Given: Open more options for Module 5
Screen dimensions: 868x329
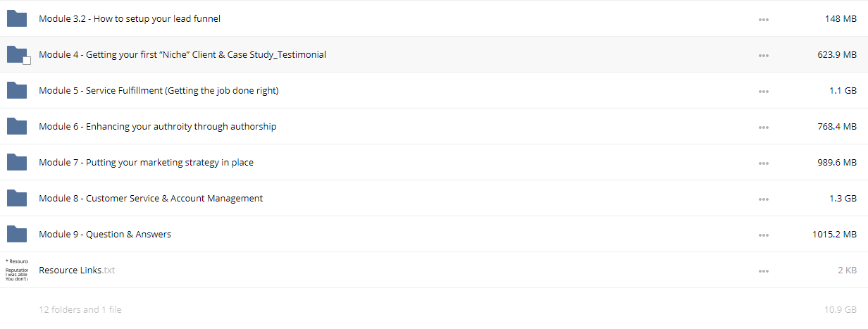Looking at the screenshot, I should [763, 91].
